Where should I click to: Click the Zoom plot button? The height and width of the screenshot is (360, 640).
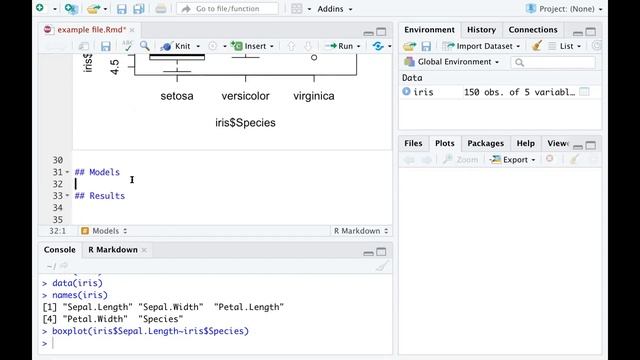tap(461, 160)
